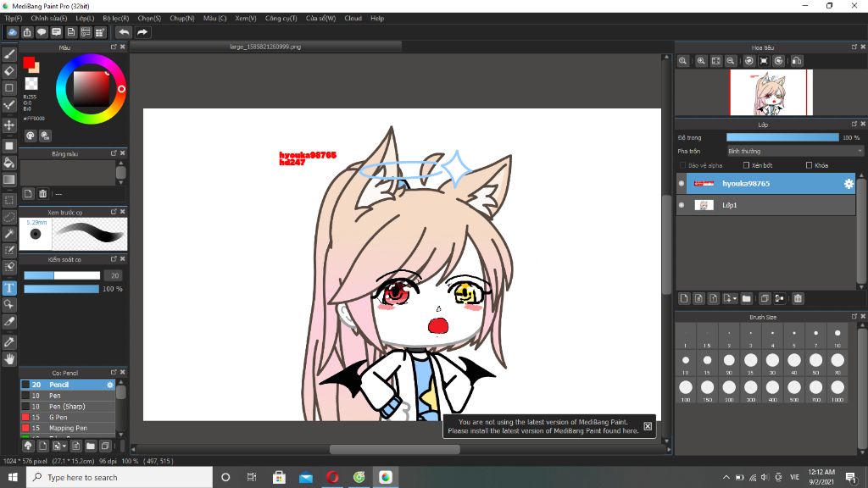This screenshot has width=868, height=488.
Task: Open the Help menu
Action: coord(377,19)
